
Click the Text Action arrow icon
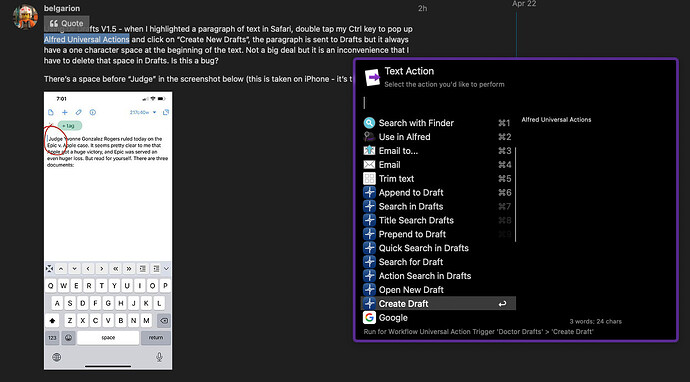coord(372,78)
